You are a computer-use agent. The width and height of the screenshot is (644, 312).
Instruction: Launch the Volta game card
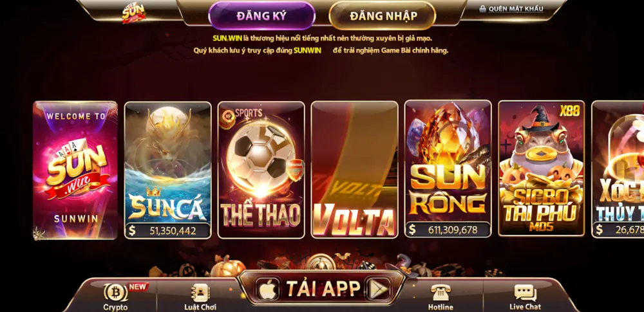(x=354, y=170)
